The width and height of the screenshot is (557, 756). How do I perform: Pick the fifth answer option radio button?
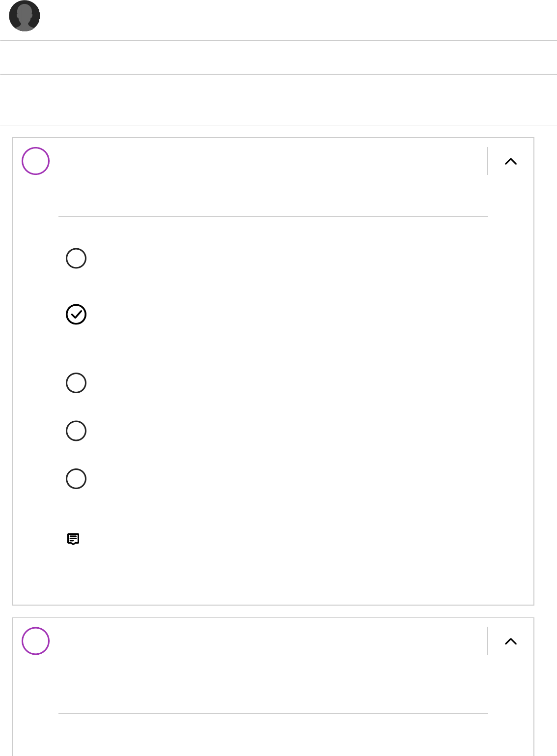[x=76, y=479]
